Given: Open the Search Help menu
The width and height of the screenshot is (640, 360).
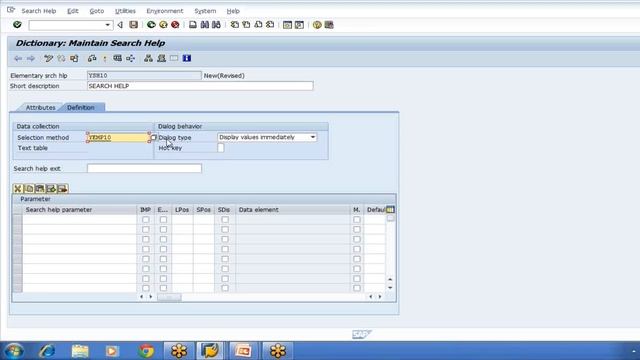Looking at the screenshot, I should 38,11.
